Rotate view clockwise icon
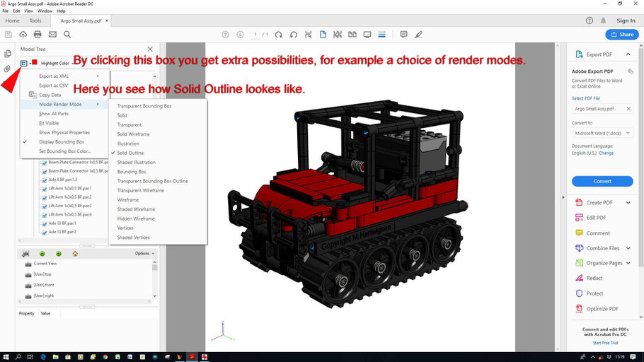 278,35
